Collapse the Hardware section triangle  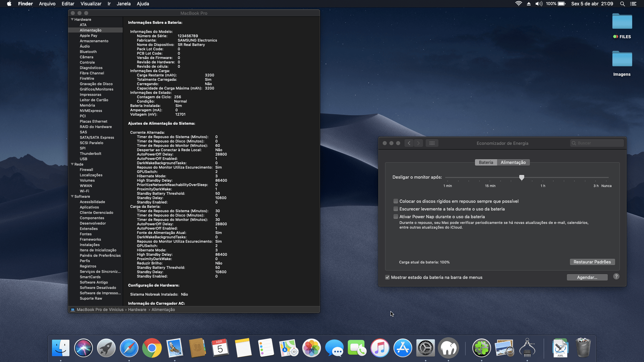[72, 19]
